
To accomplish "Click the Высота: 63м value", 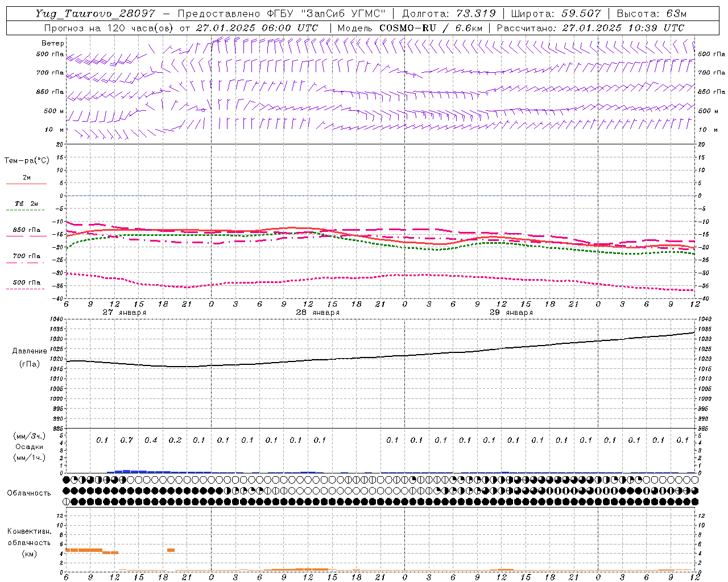I will [652, 14].
